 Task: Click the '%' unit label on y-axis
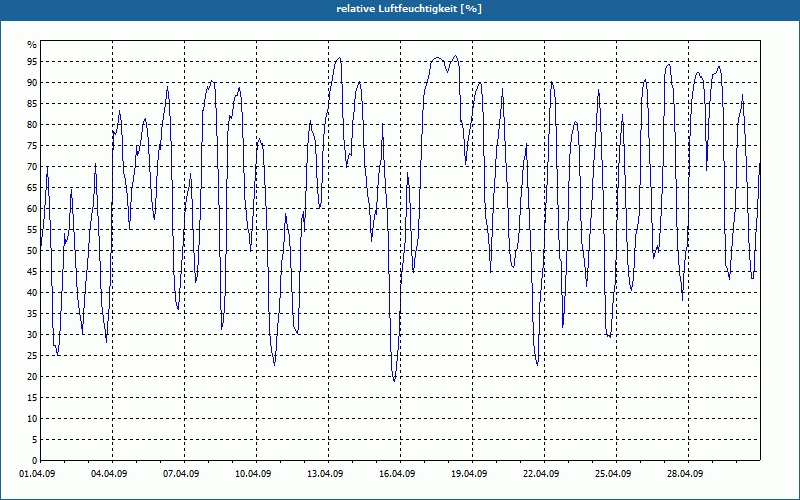(32, 45)
